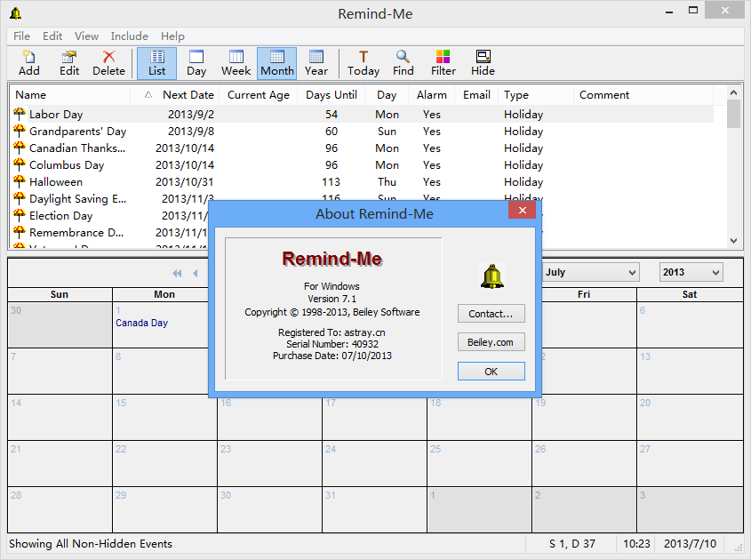Click the Contact... button in About dialog

point(491,314)
